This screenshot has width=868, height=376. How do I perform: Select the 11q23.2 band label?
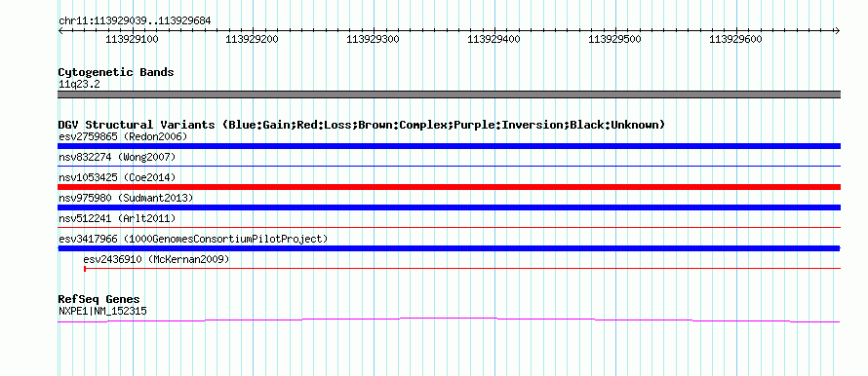pyautogui.click(x=79, y=85)
